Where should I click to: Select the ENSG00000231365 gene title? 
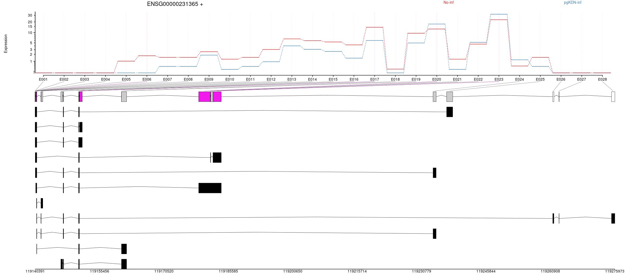tap(175, 4)
